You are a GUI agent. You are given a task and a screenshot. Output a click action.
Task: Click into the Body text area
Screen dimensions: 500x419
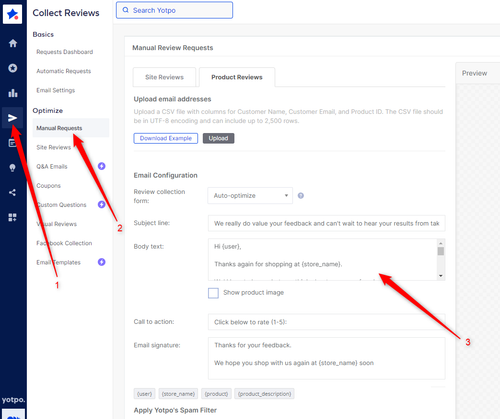tap(323, 259)
